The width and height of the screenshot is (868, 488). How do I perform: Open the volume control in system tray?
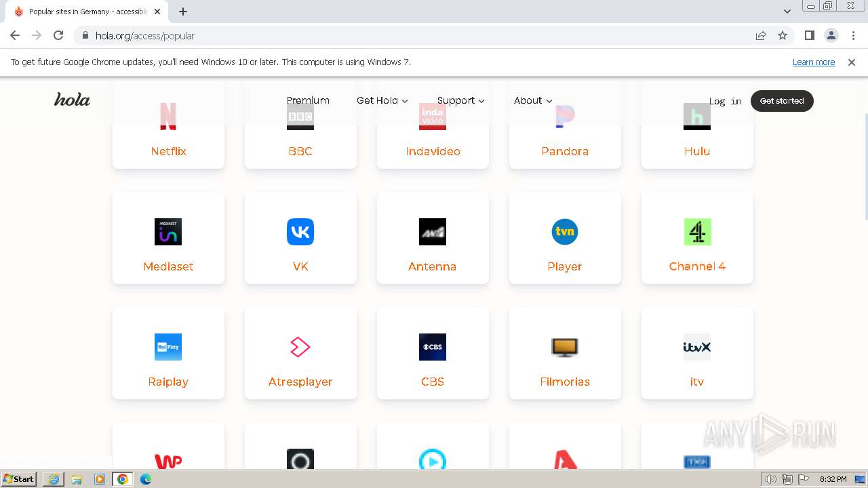(771, 479)
